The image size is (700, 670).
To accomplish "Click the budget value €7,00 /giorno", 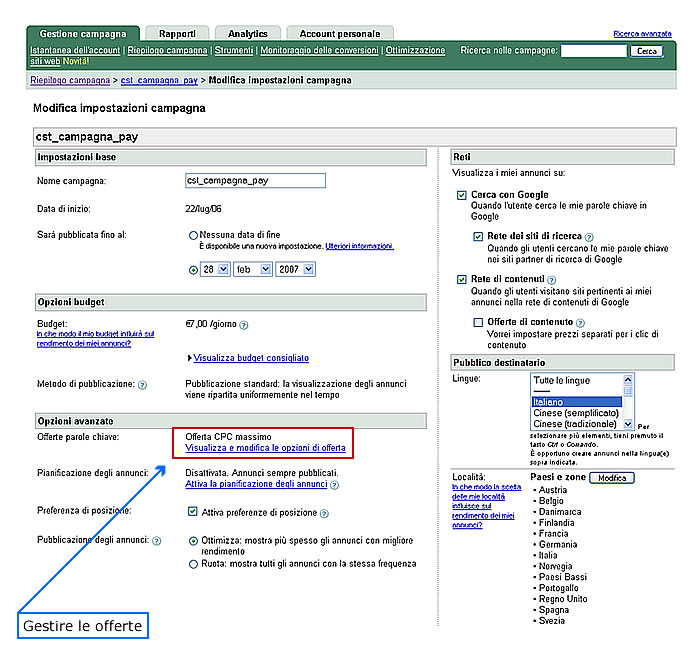I will click(211, 324).
